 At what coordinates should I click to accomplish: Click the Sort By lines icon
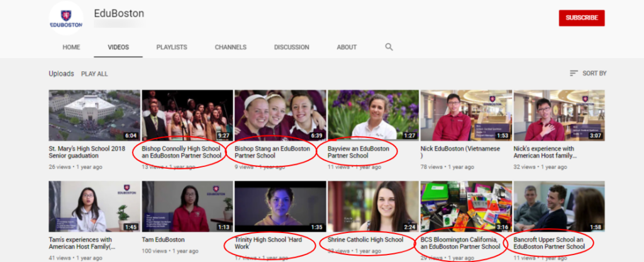574,73
